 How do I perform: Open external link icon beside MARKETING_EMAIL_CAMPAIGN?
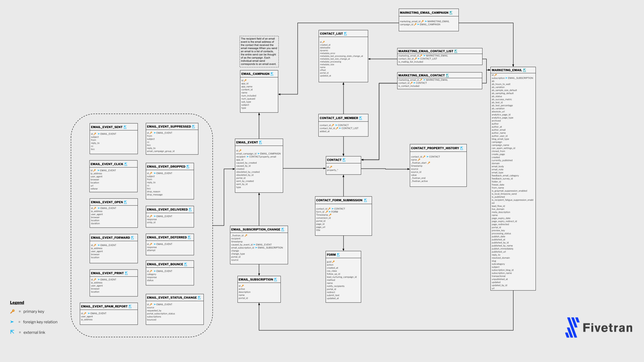[451, 13]
